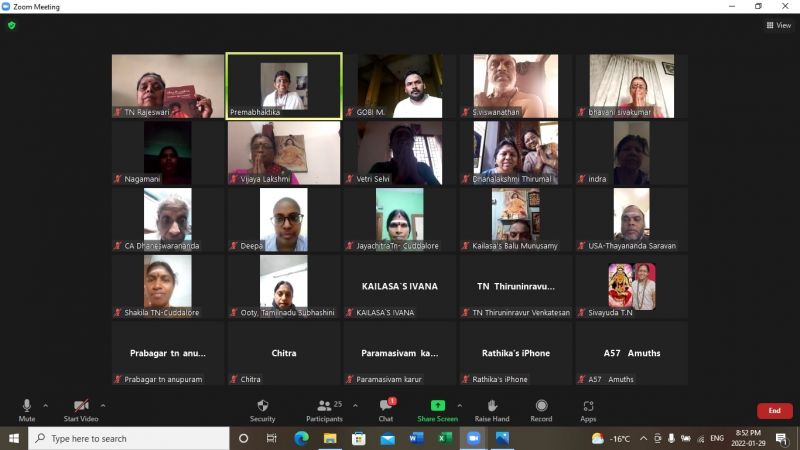The width and height of the screenshot is (800, 450).
Task: Open the Security shield icon
Action: (x=263, y=406)
